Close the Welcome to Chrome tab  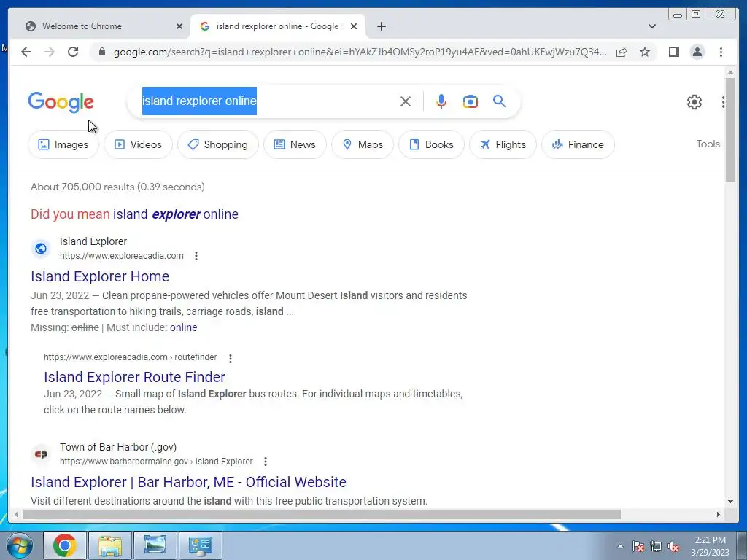[179, 26]
